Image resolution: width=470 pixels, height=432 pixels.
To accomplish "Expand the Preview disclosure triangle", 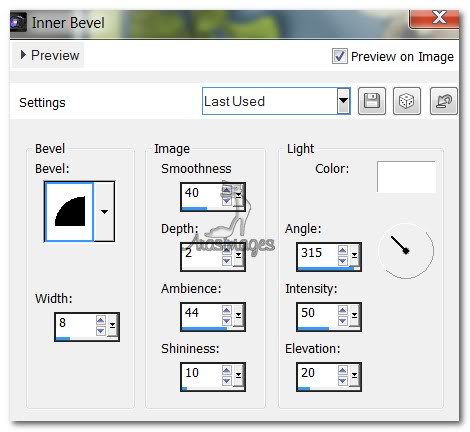I will click(23, 55).
